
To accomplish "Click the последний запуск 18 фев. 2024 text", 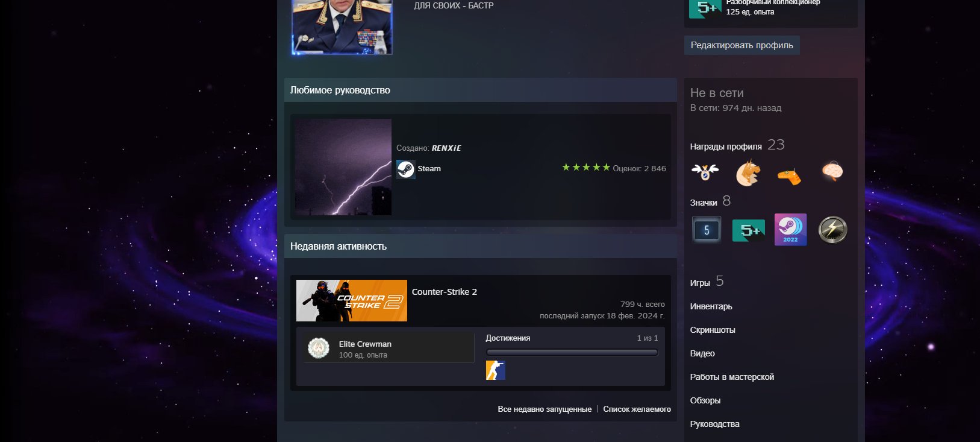I will click(x=602, y=316).
